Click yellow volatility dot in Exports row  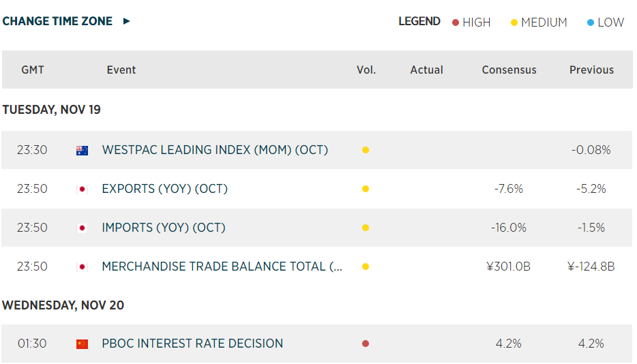[366, 189]
